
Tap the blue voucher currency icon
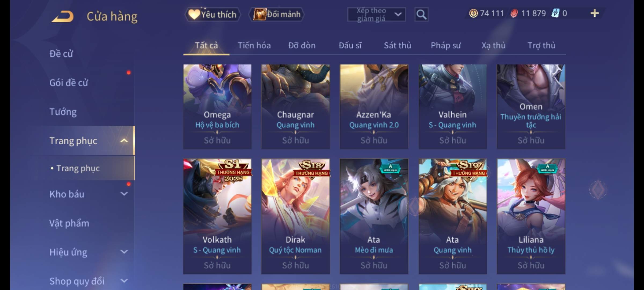pos(555,13)
